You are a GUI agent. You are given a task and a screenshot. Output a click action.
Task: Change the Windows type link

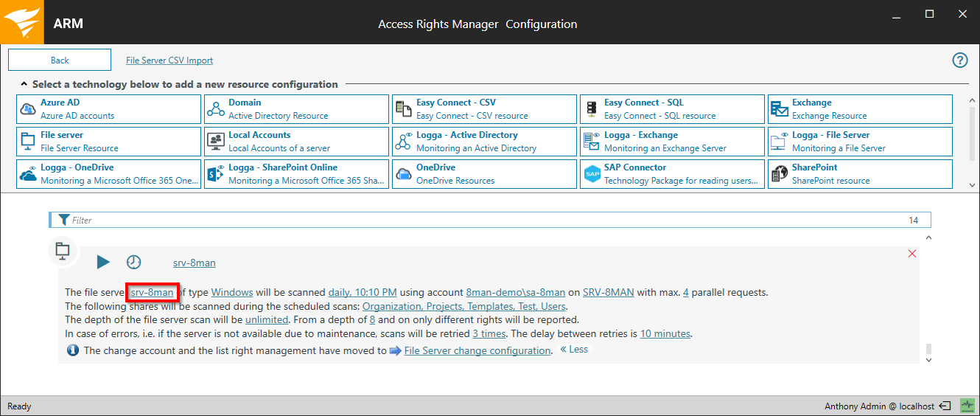click(232, 292)
